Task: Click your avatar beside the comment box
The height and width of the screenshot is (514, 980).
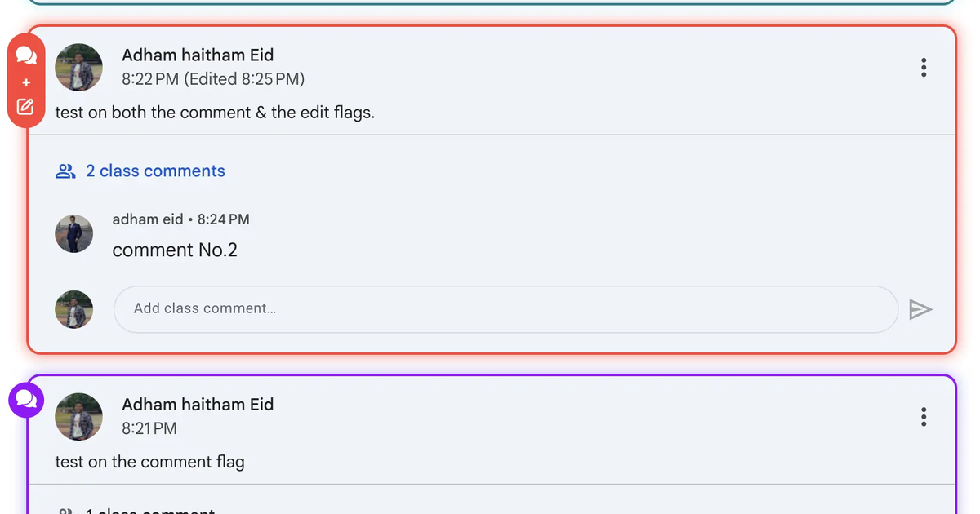Action: point(73,309)
